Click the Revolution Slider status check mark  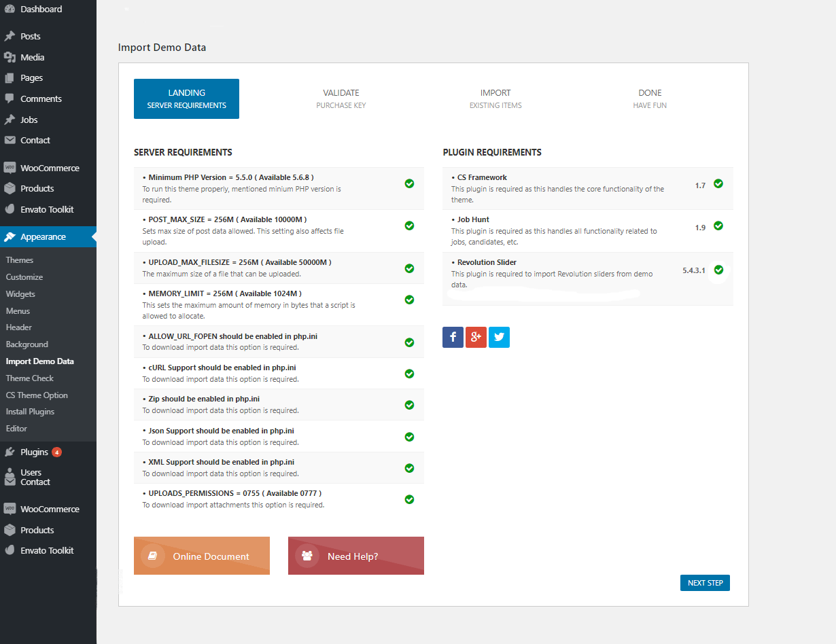tap(718, 270)
